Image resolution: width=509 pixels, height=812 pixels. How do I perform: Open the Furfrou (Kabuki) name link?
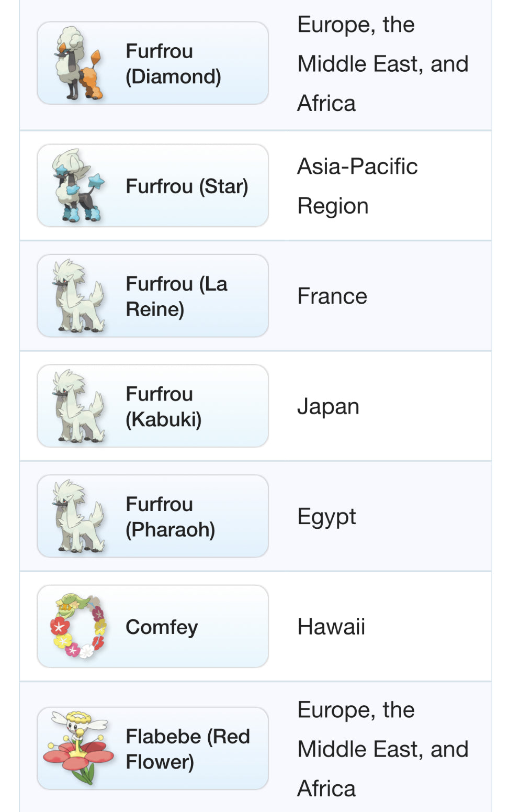click(163, 407)
